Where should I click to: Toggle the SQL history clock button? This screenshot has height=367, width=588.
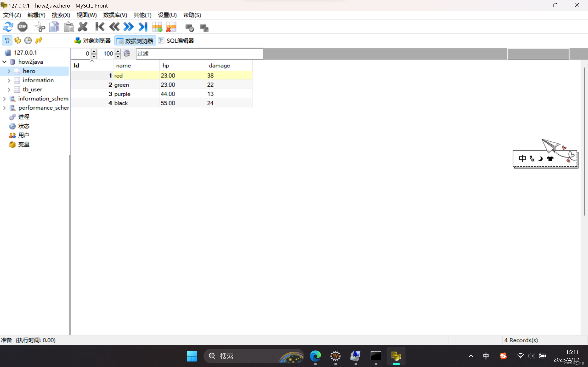click(x=28, y=40)
